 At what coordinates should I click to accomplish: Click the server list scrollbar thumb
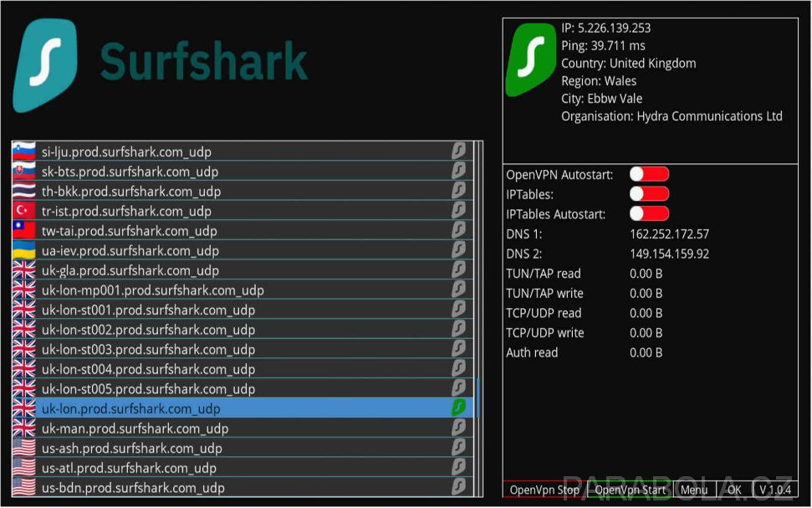click(x=478, y=397)
